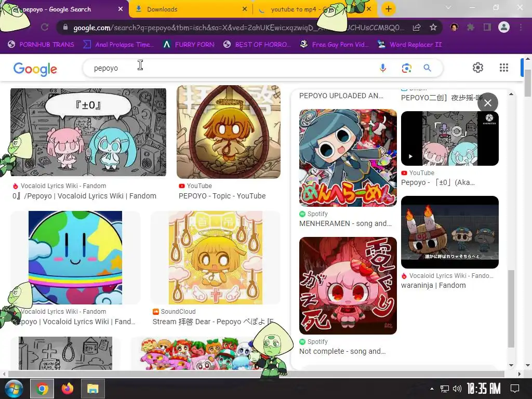
Task: Bookmark this page with star icon
Action: tap(433, 28)
